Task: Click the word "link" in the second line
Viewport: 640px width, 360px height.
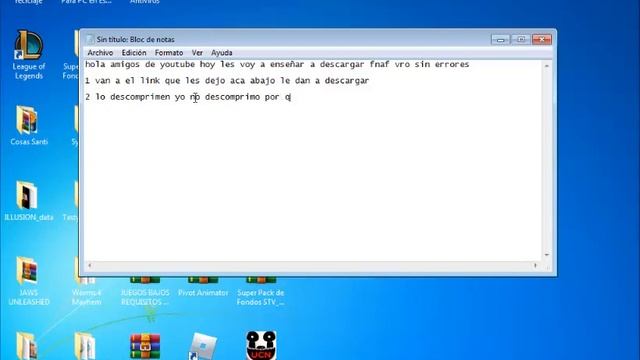Action: (150, 81)
